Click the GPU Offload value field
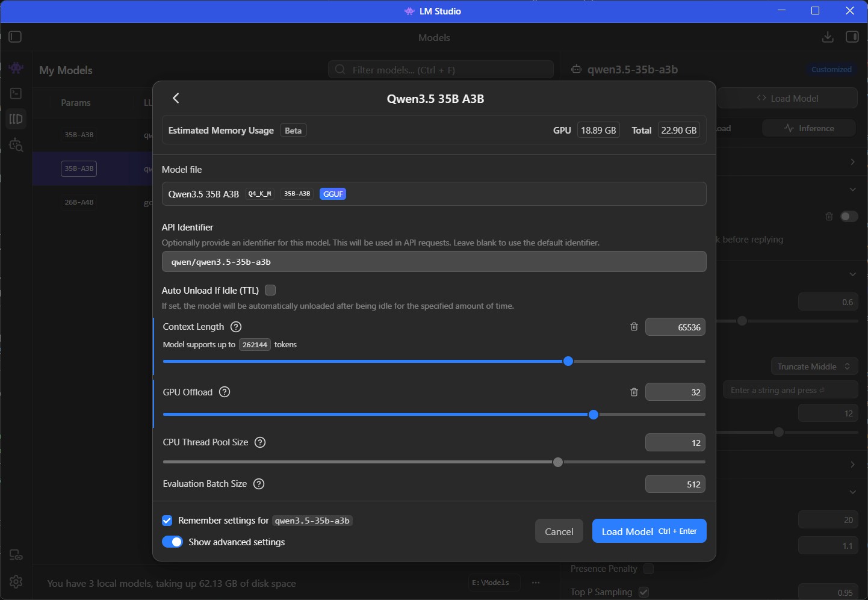The width and height of the screenshot is (868, 600). pos(675,392)
